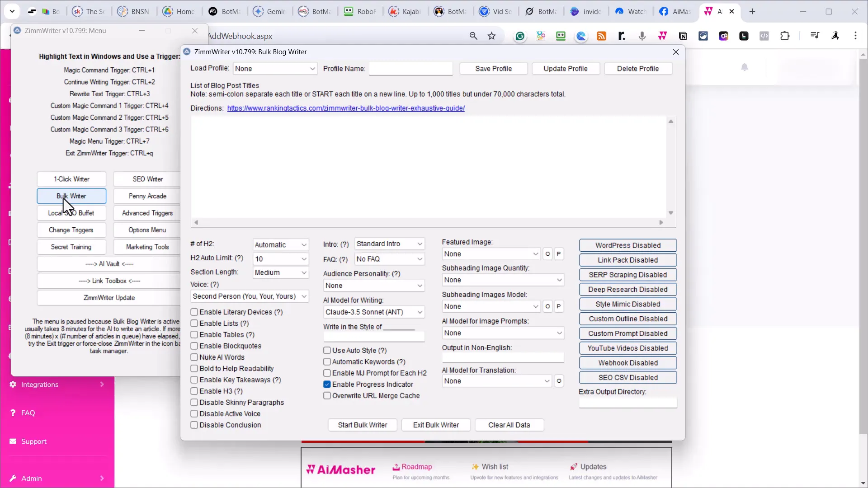Click the RSS feed extension icon
The image size is (868, 488).
601,36
